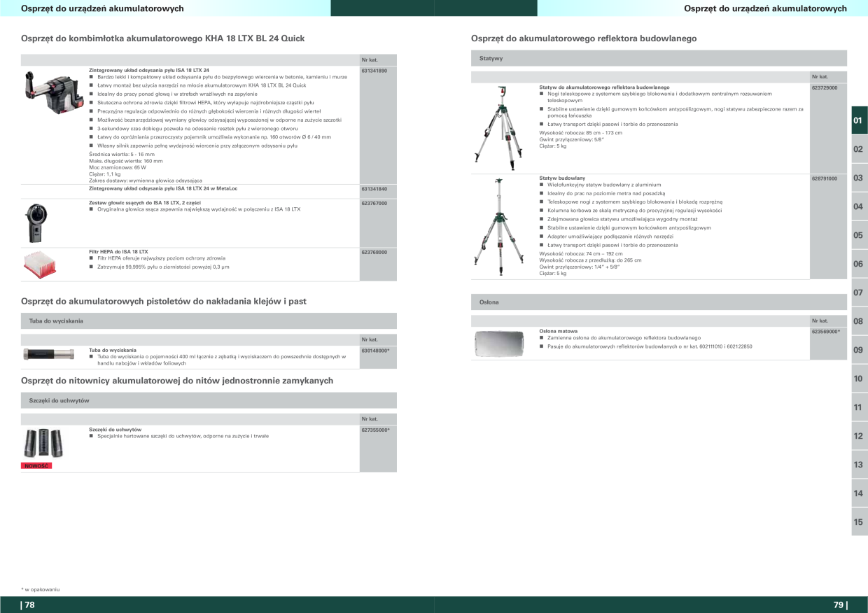Click the Szczęki do uchwytów product image
The image size is (868, 613).
43,443
